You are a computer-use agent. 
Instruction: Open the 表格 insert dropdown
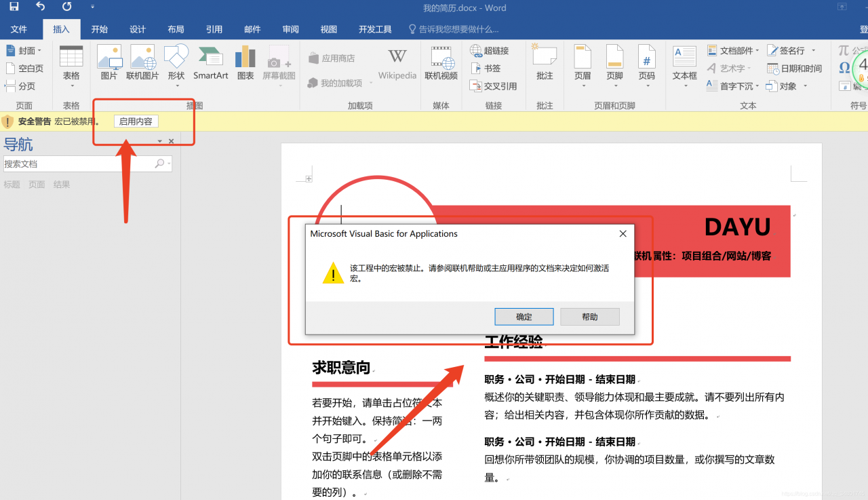(71, 66)
